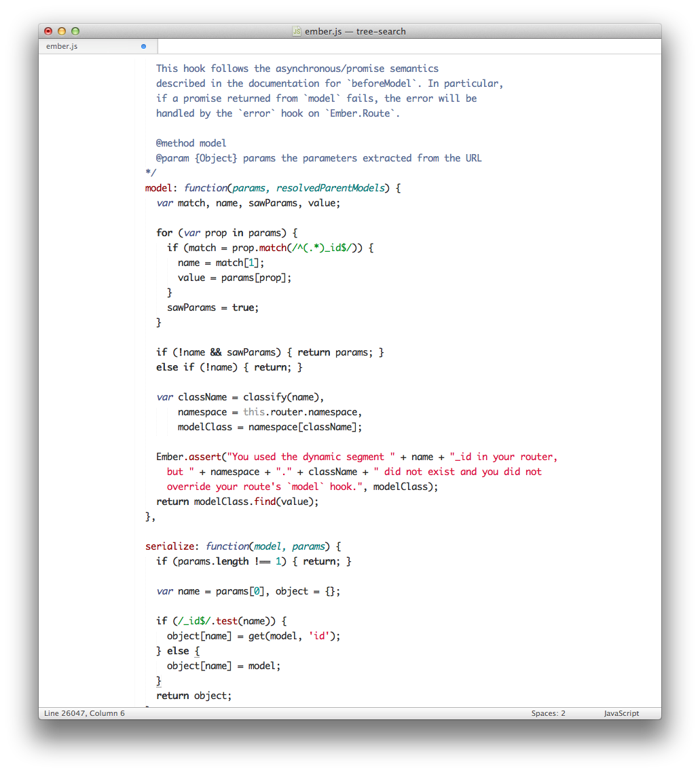Screen dimensions: 700x773
Task: Click 'find' in return modelClass.find(value)
Action: point(268,502)
